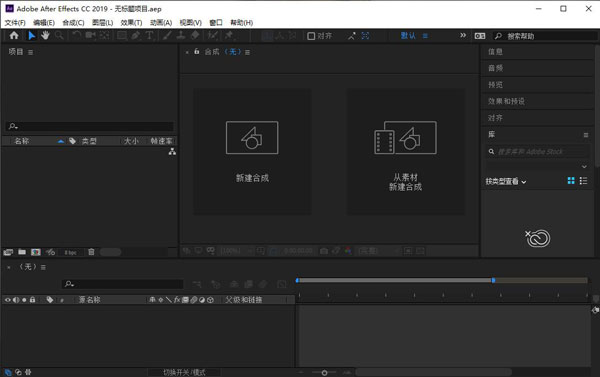The width and height of the screenshot is (600, 377).
Task: Click the eye video visibility column header
Action: [7, 300]
